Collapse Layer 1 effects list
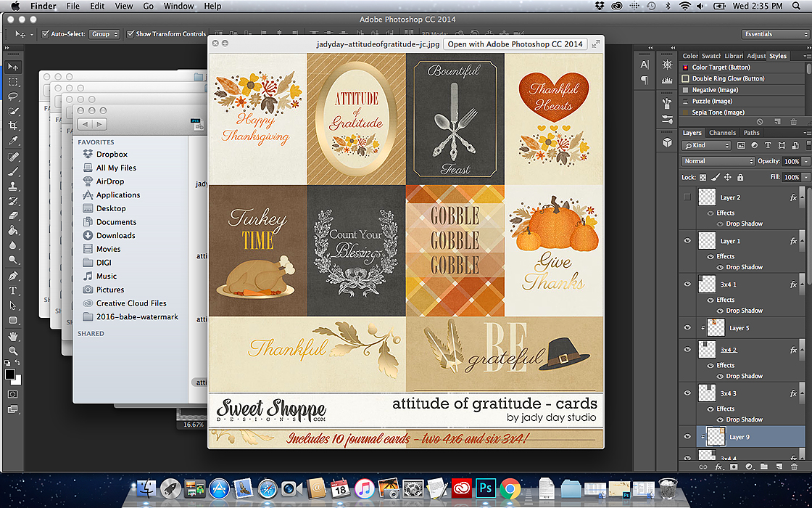 (x=802, y=241)
